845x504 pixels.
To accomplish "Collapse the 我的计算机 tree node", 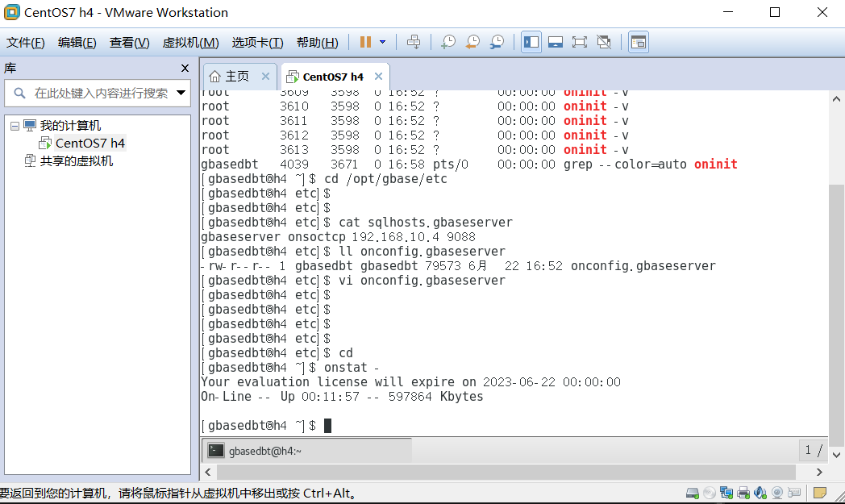I will [x=15, y=126].
